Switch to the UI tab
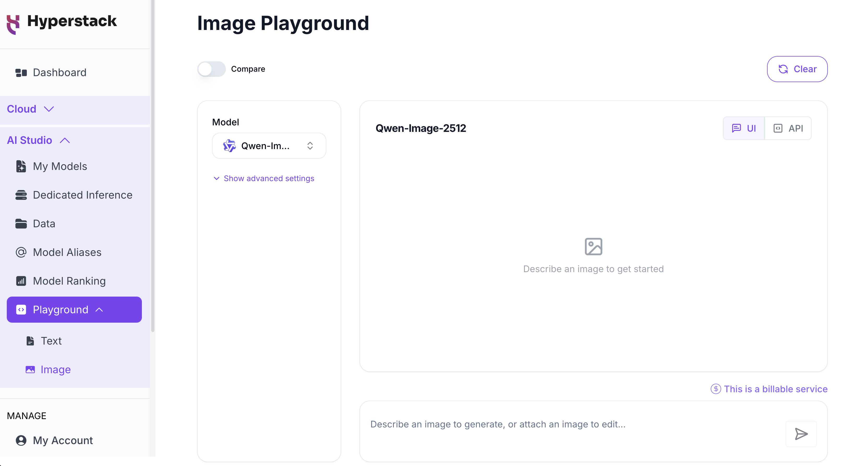 pos(744,128)
